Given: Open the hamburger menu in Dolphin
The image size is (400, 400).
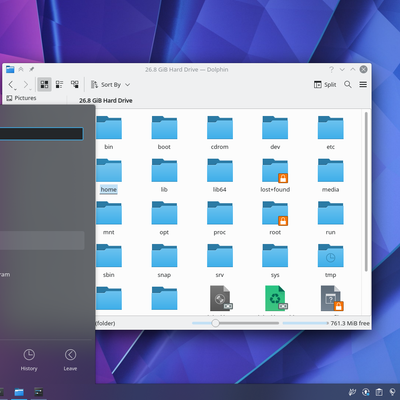Looking at the screenshot, I should (x=363, y=85).
